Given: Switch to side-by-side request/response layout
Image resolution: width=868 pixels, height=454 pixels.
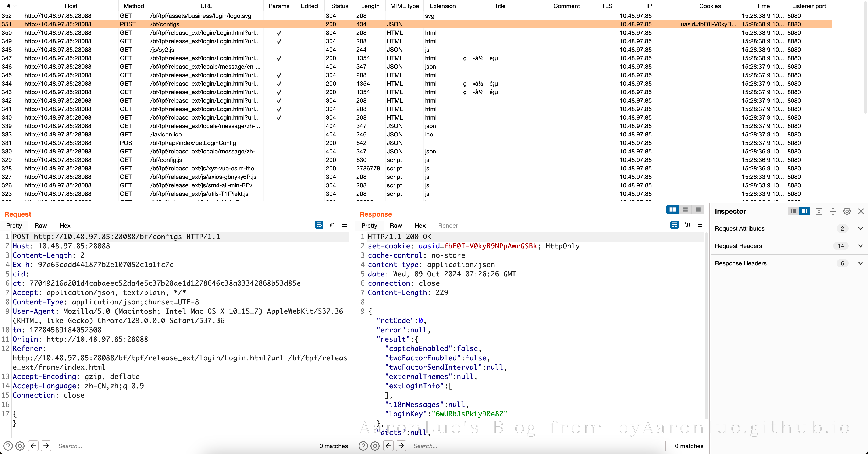Looking at the screenshot, I should point(672,210).
